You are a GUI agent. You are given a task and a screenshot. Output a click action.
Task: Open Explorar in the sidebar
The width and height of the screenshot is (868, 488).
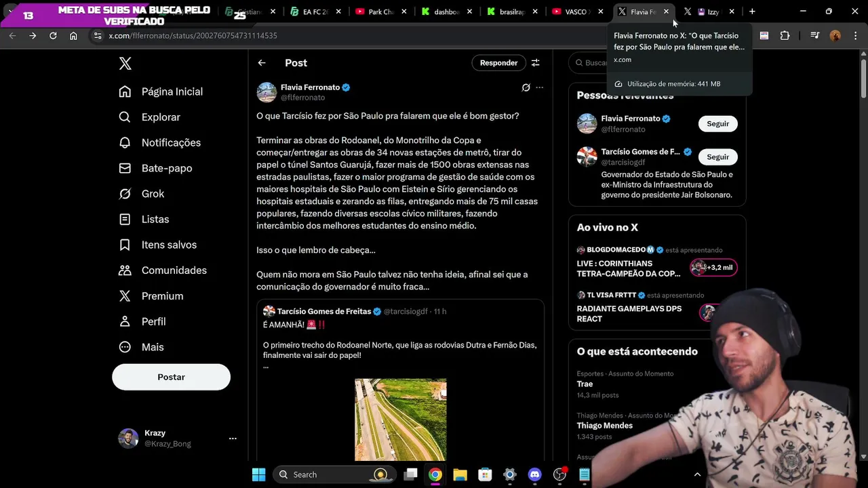pyautogui.click(x=149, y=117)
